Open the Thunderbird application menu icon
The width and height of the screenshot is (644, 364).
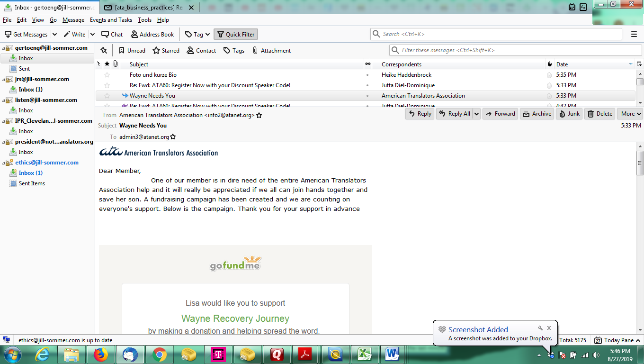[x=634, y=34]
